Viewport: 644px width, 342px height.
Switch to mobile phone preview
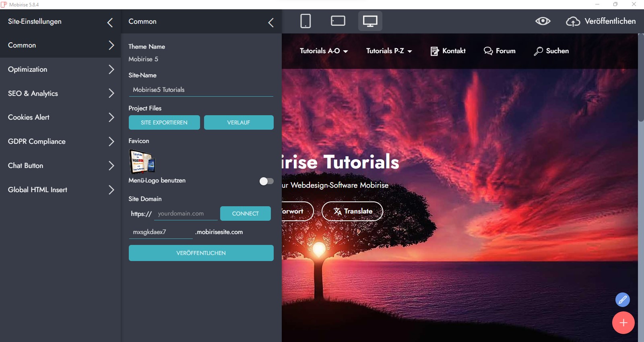click(305, 21)
